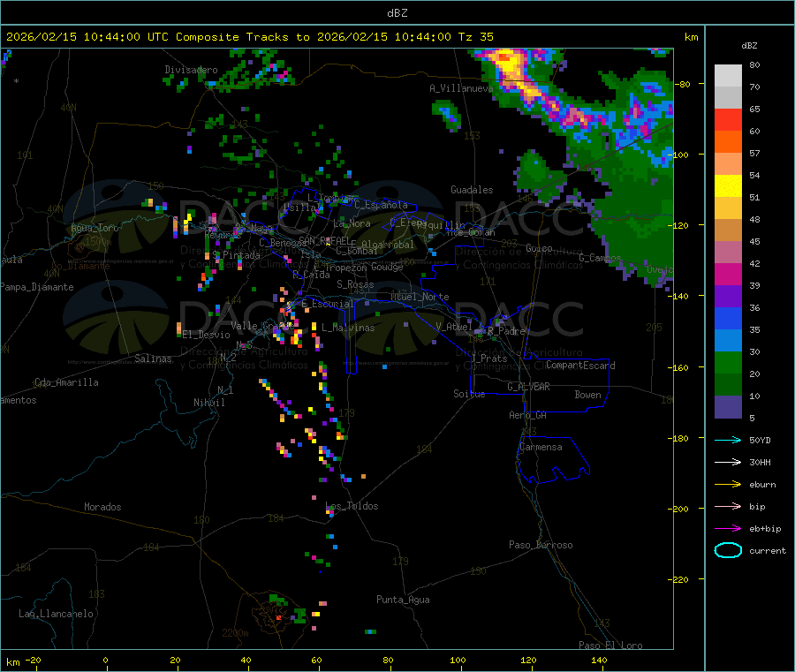795x672 pixels.
Task: Click the '60' km tick on bottom axis
Action: (316, 660)
